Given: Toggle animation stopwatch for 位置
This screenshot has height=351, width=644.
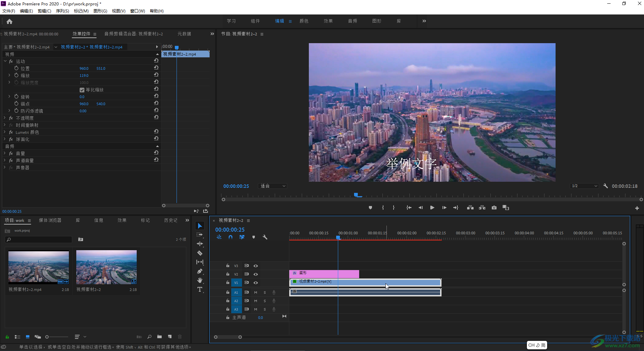Looking at the screenshot, I should (x=16, y=68).
